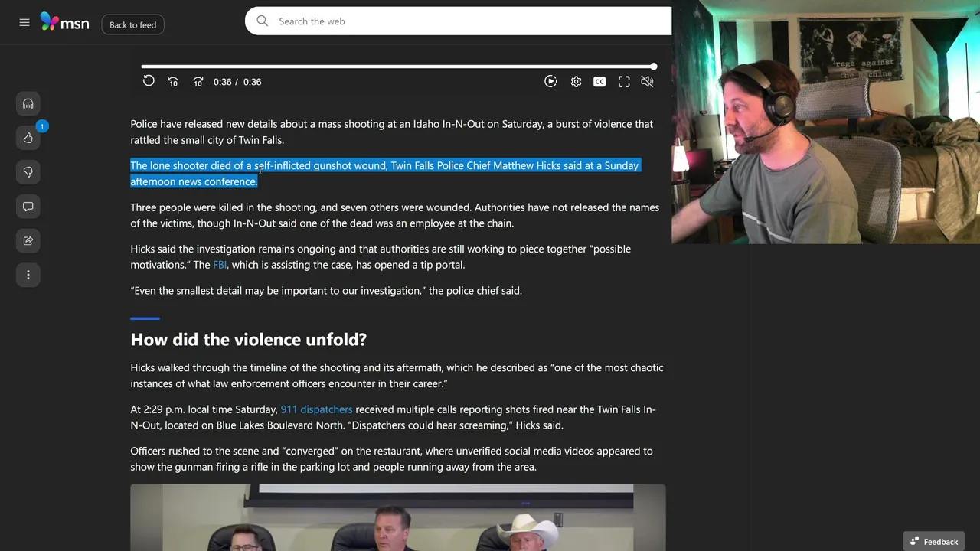Click the highlighted 'The lone shooter died' paragraph
The image size is (980, 551).
(384, 174)
